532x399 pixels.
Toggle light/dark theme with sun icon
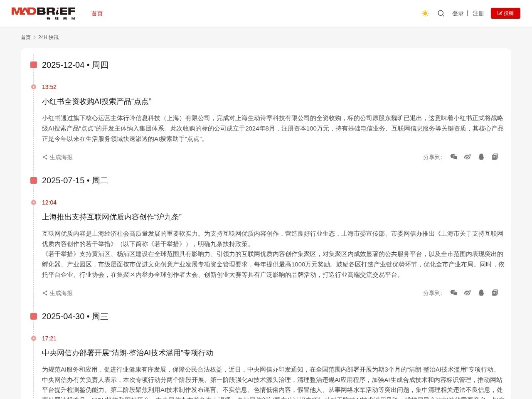click(425, 13)
